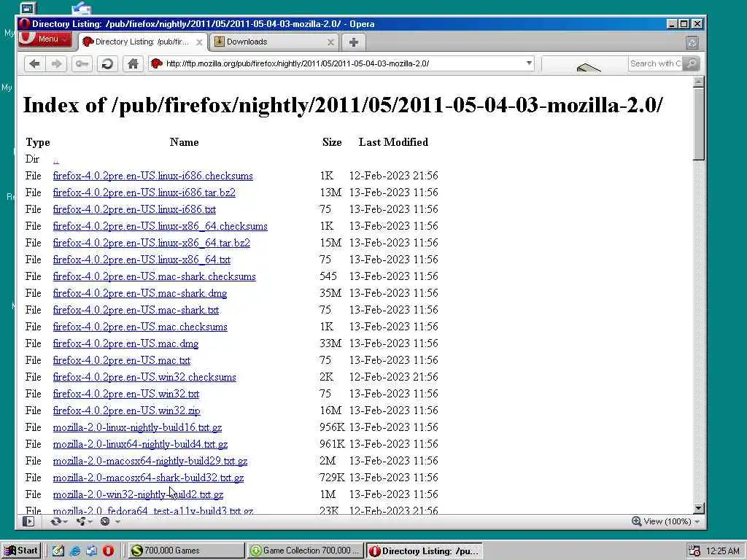Toggle the Opera panels sidebar button

coord(28,521)
